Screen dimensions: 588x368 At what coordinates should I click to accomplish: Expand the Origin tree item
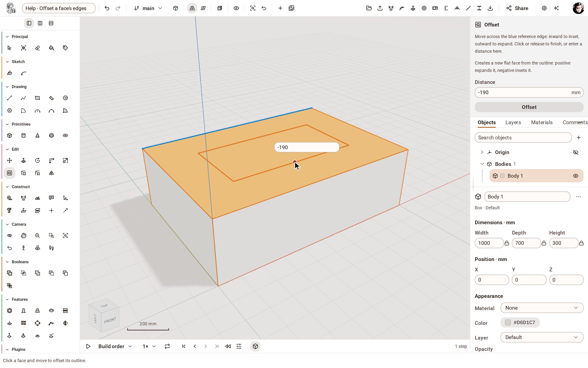pos(482,152)
